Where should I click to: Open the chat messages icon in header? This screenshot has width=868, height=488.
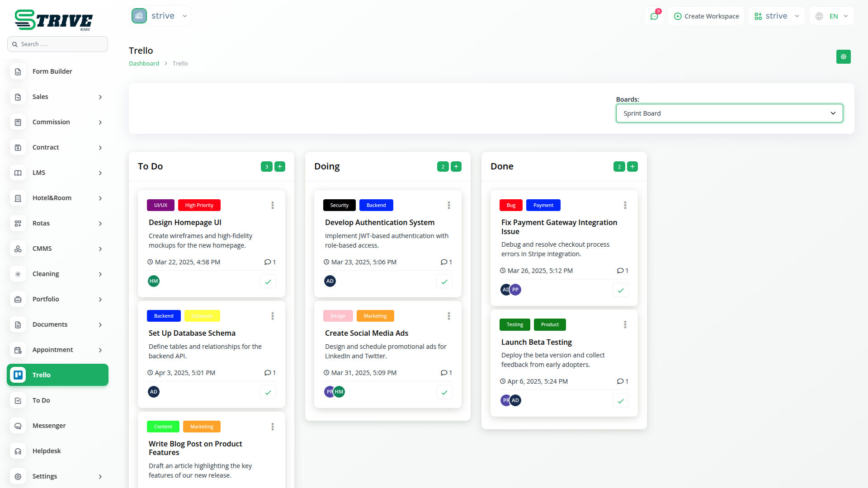654,16
